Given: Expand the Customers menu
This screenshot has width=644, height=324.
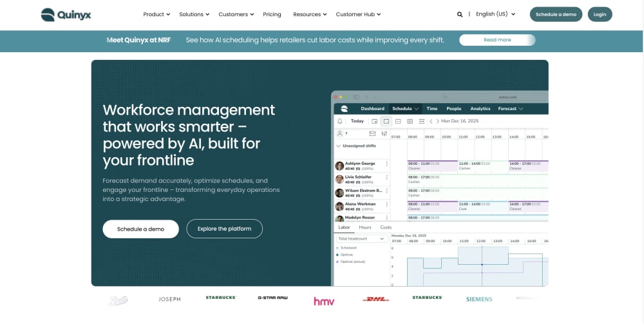Looking at the screenshot, I should (236, 14).
